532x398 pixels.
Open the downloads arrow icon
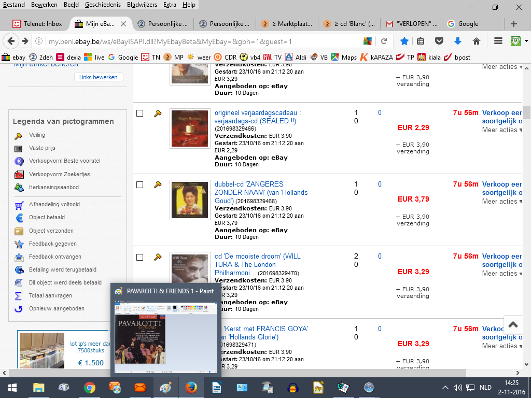pyautogui.click(x=458, y=41)
